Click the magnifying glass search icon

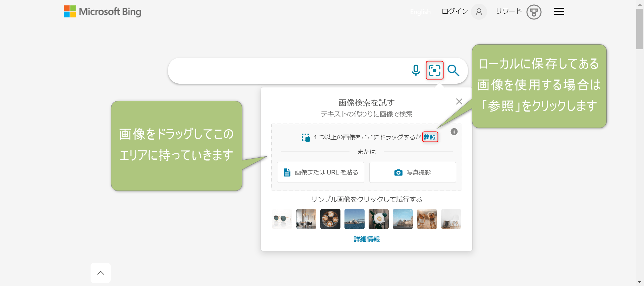point(453,70)
